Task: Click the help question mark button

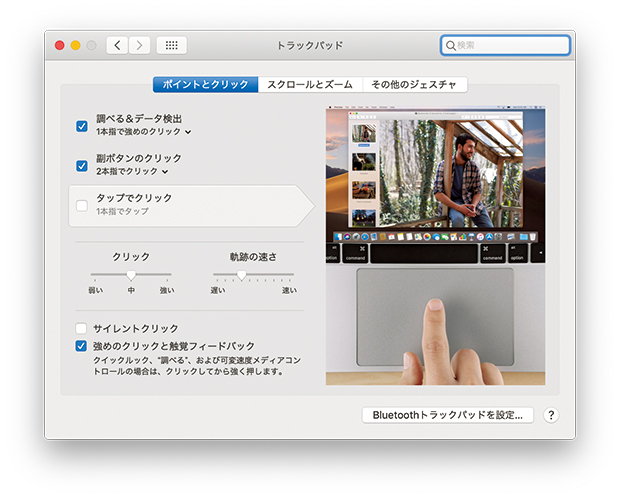Action: (551, 415)
